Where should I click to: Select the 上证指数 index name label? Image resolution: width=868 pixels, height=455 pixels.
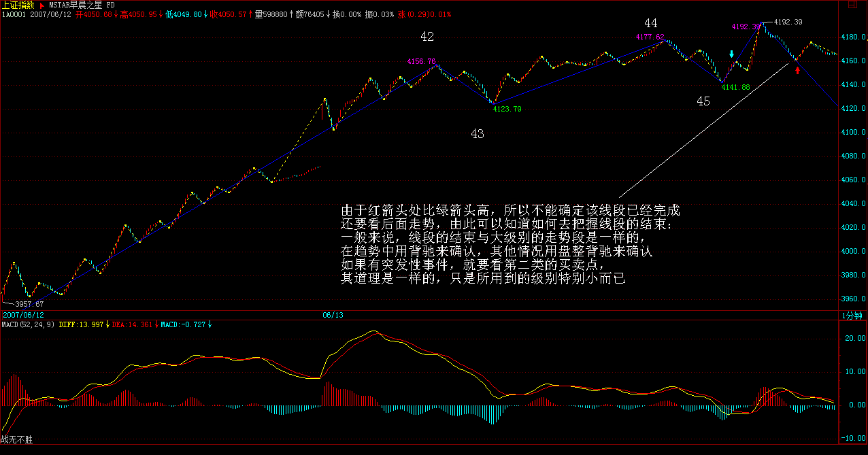18,5
